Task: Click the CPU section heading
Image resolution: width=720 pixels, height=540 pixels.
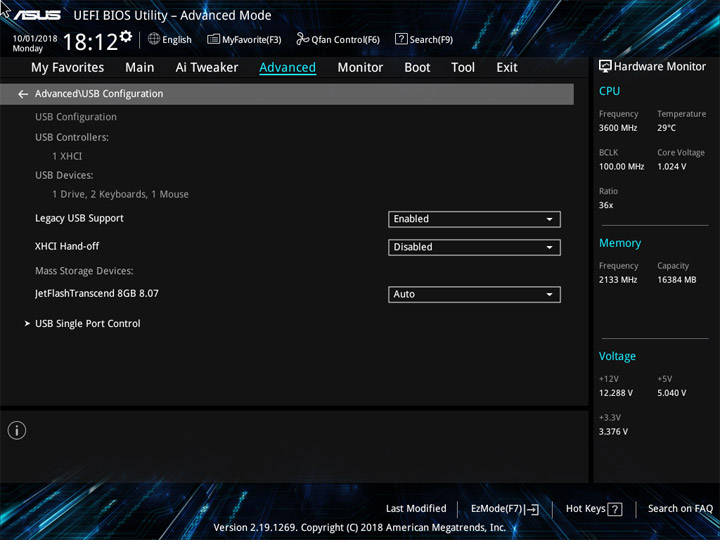Action: pyautogui.click(x=609, y=91)
